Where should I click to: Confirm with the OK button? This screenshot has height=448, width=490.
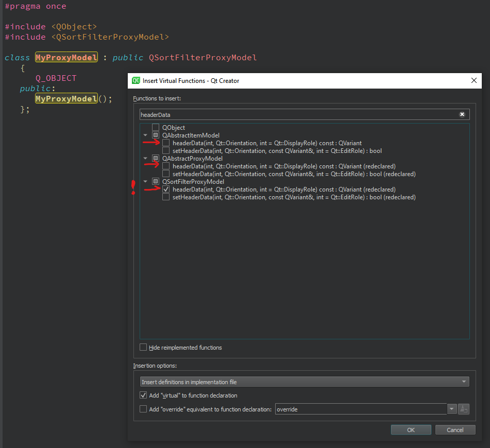point(411,429)
